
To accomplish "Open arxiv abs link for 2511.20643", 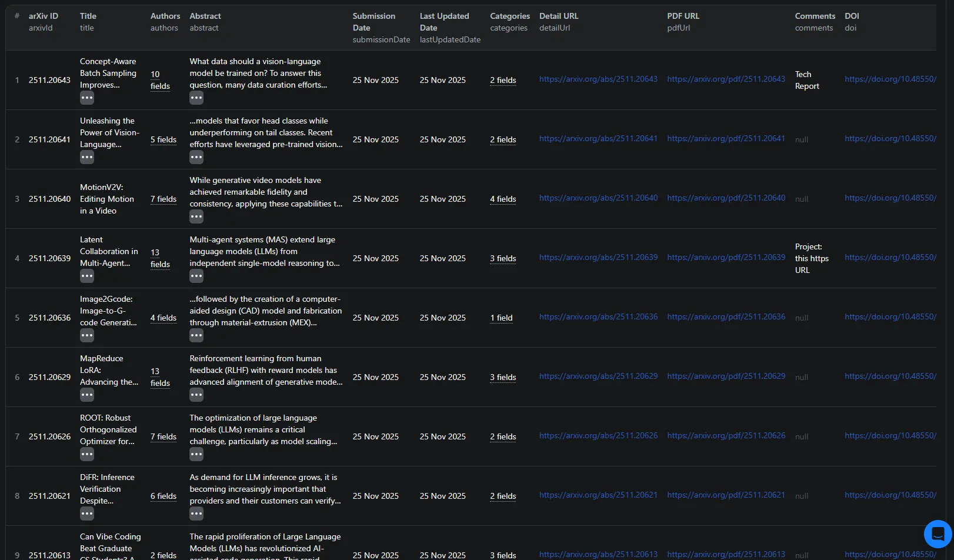I will (598, 79).
